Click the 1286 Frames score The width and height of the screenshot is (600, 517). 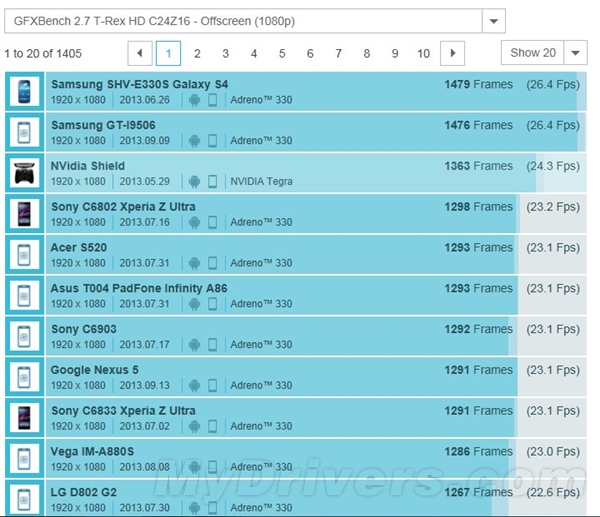pos(478,452)
